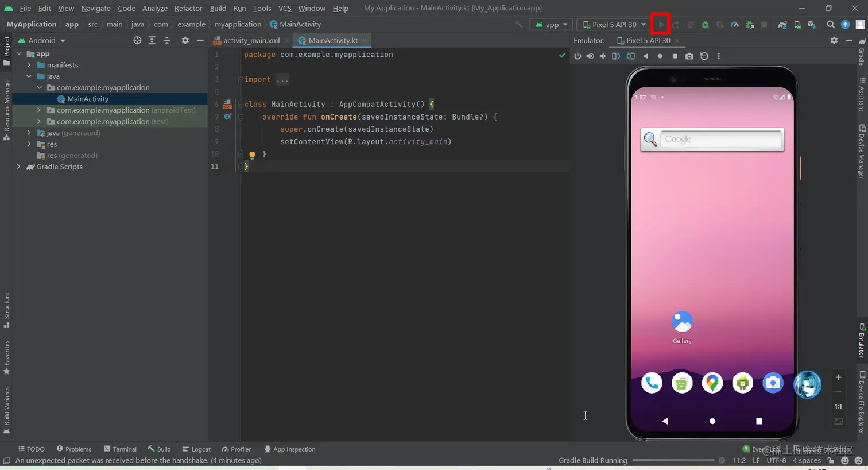Viewport: 868px width, 470px height.
Task: Switch to the activity_main.xml tab
Action: click(x=251, y=40)
